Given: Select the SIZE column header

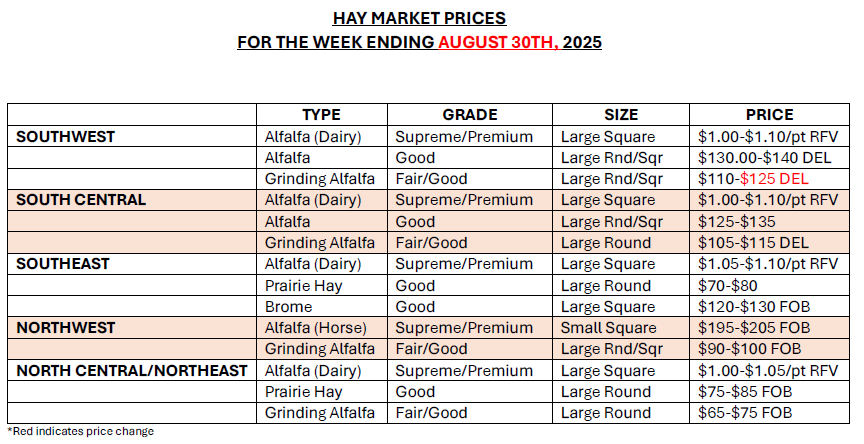Looking at the screenshot, I should click(x=621, y=115).
